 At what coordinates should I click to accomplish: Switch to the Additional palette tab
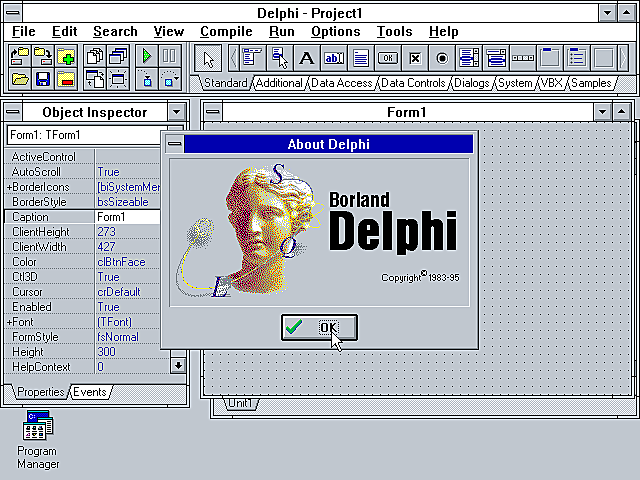click(x=279, y=83)
